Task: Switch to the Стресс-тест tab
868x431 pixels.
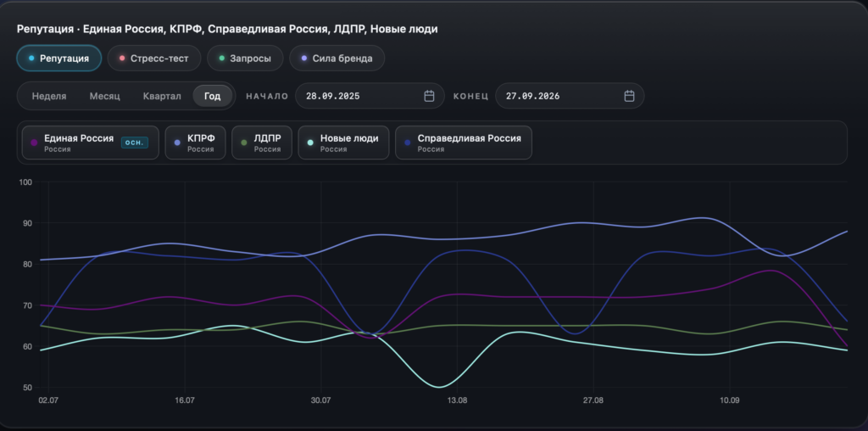Action: 154,59
